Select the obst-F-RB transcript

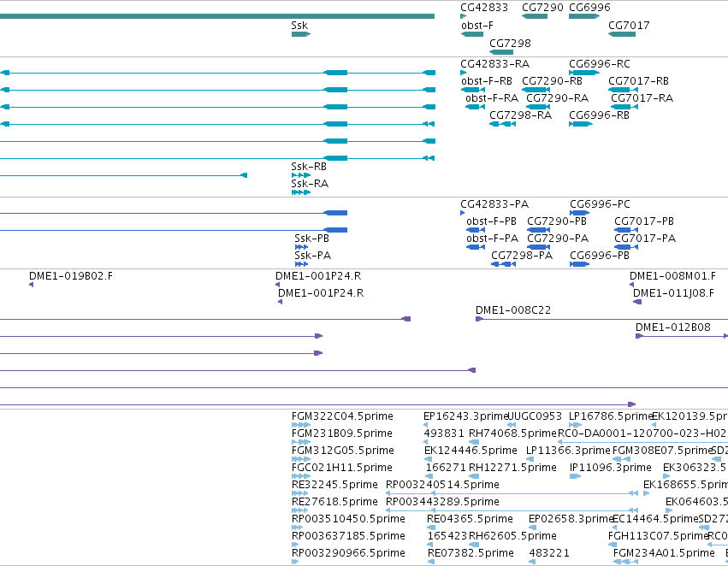click(473, 90)
